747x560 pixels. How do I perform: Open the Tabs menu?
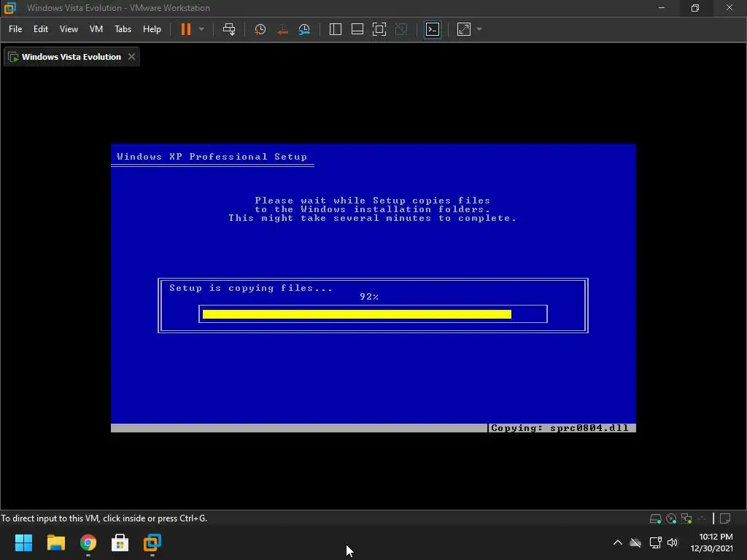123,29
